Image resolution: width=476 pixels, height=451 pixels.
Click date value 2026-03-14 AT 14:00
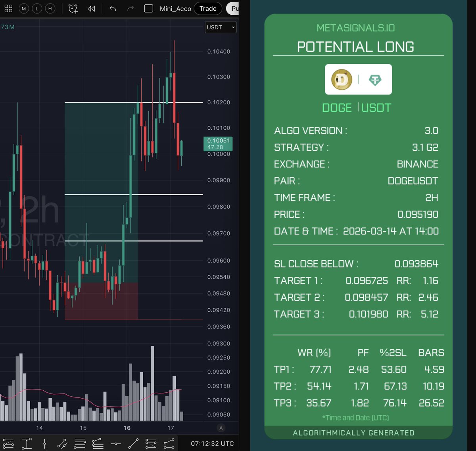391,231
